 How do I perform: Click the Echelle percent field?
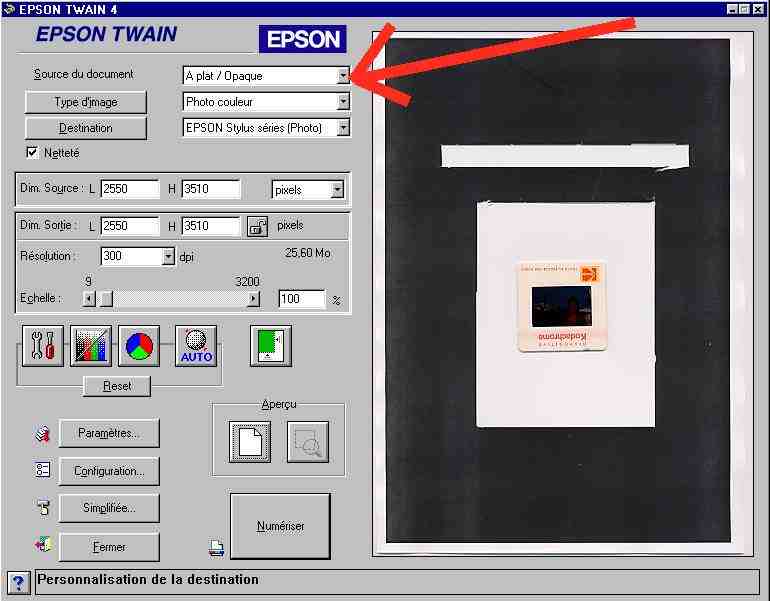(302, 299)
